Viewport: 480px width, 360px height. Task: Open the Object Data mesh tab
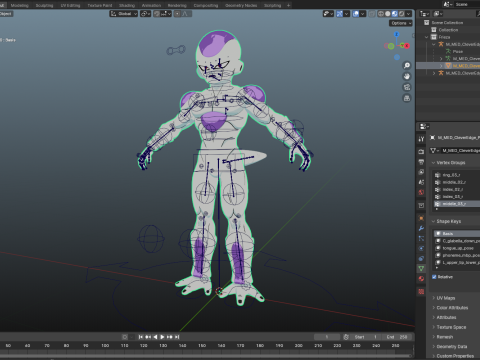tap(421, 269)
